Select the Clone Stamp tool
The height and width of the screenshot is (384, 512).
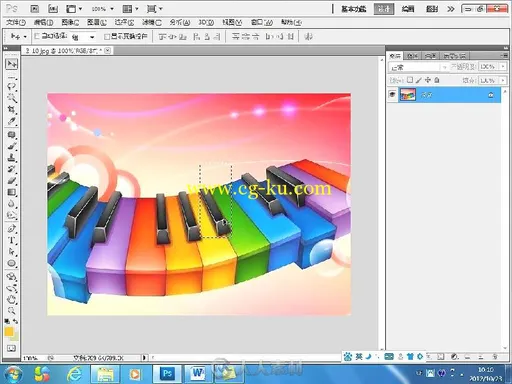[x=12, y=158]
